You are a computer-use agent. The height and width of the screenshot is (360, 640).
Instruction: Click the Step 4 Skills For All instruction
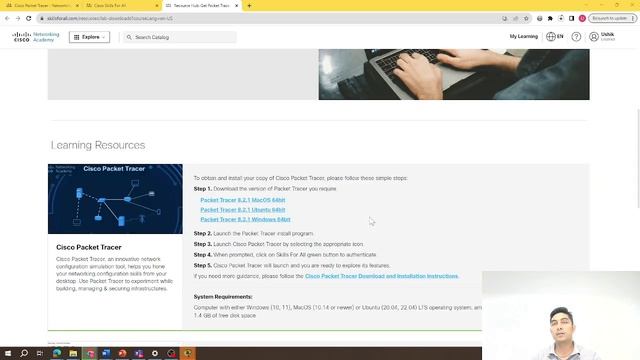pyautogui.click(x=285, y=255)
